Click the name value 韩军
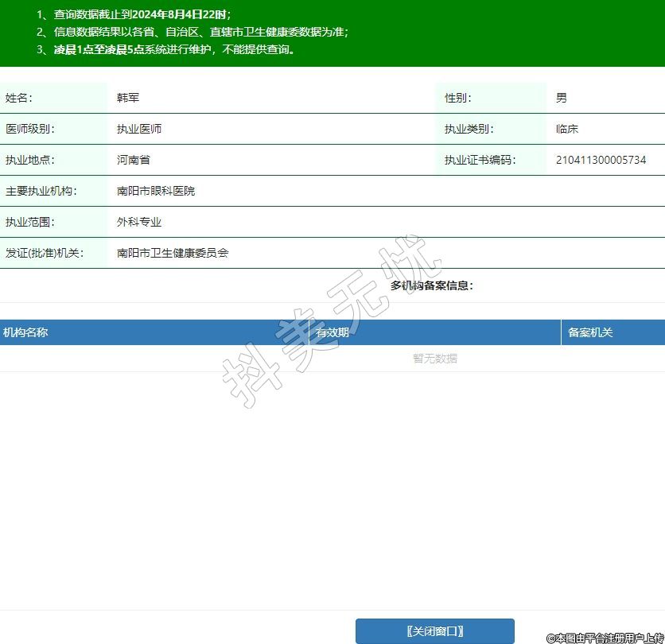Screen dimensions: 665x644 pos(128,98)
